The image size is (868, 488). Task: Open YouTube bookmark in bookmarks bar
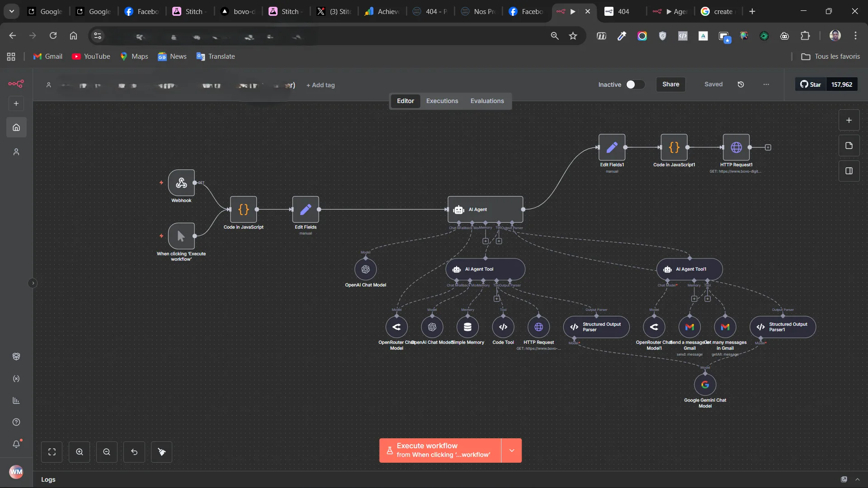[x=91, y=56]
